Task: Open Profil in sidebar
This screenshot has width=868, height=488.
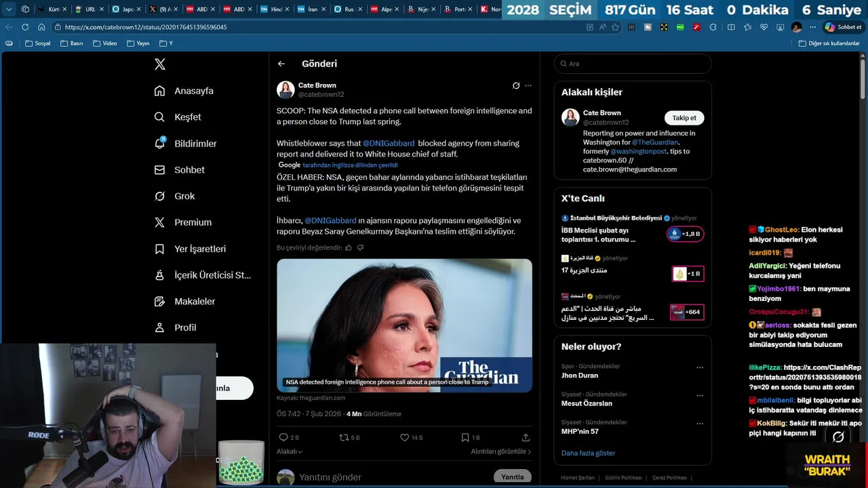Action: coord(176,327)
